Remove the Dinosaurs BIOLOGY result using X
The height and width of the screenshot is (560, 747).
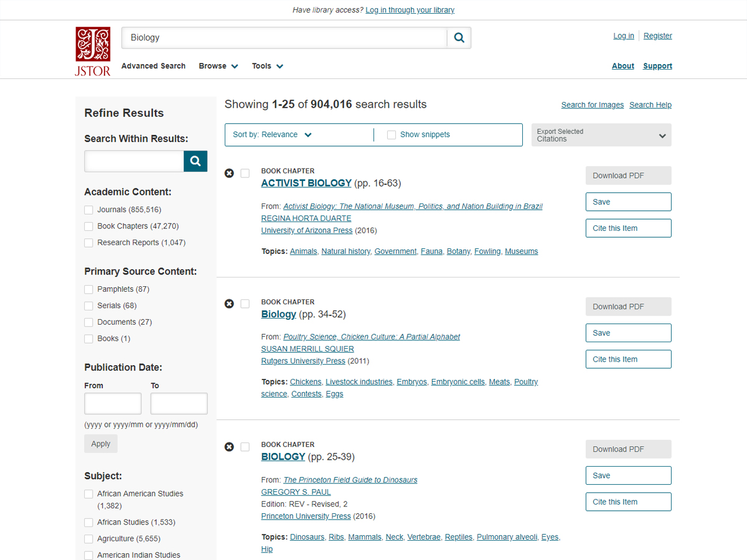coord(229,447)
